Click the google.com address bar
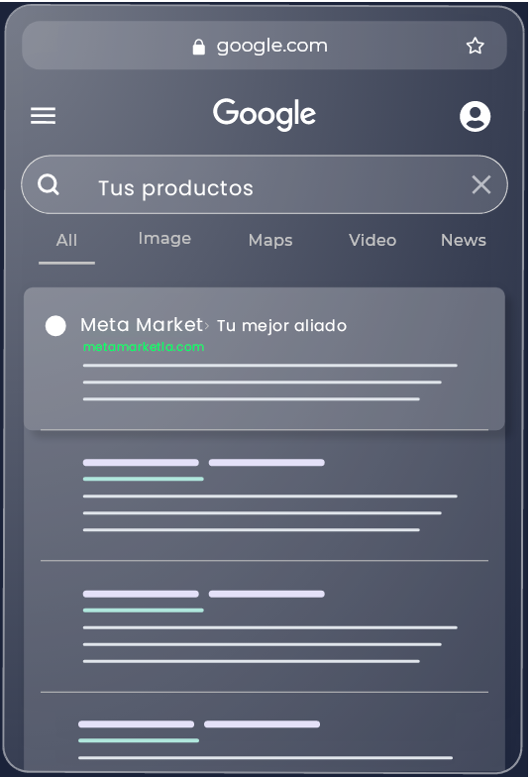 [x=265, y=46]
